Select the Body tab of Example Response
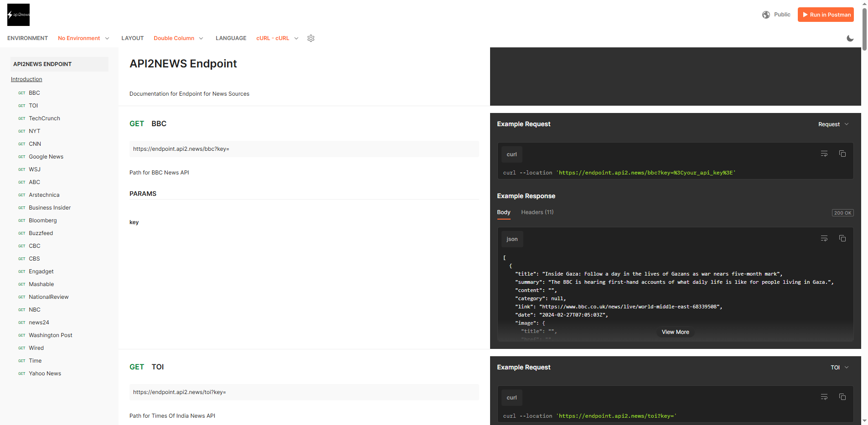The image size is (868, 425). click(x=503, y=212)
